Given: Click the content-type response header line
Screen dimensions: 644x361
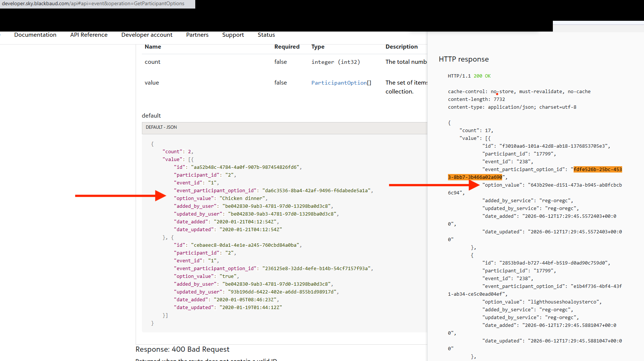Looking at the screenshot, I should [512, 107].
